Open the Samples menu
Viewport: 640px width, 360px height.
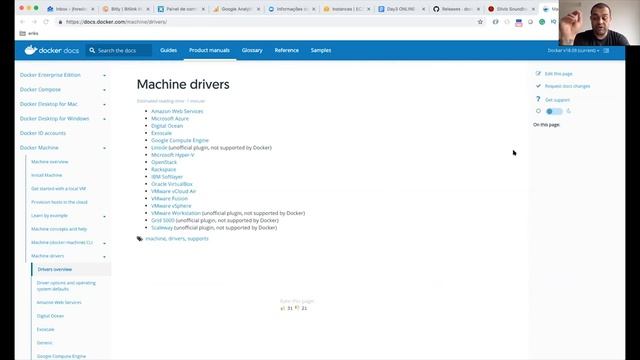pos(321,50)
